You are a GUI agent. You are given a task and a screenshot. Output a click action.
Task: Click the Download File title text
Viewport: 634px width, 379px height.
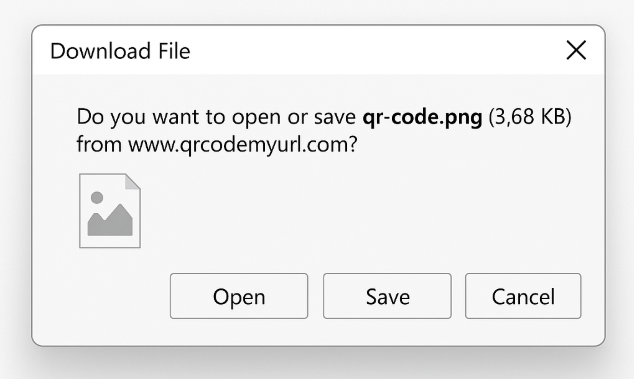pyautogui.click(x=120, y=51)
